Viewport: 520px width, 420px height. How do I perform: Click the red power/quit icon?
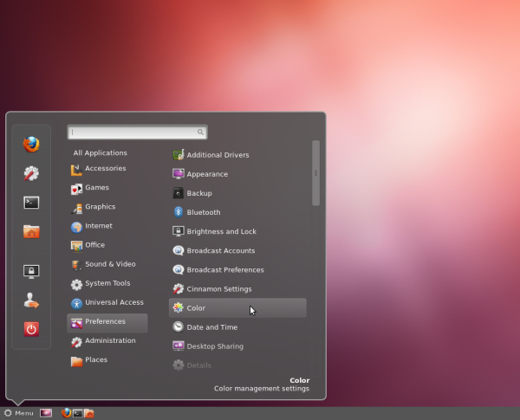pyautogui.click(x=31, y=329)
